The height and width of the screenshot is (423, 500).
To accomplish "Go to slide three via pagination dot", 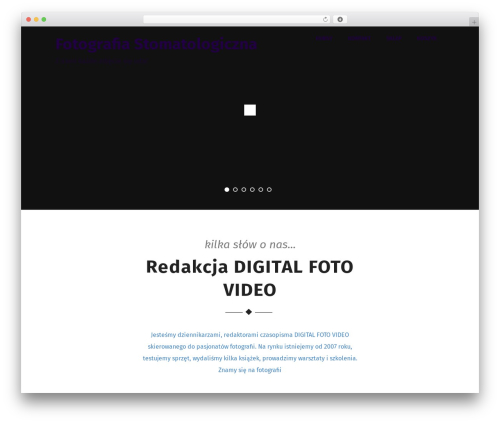I will [x=244, y=189].
